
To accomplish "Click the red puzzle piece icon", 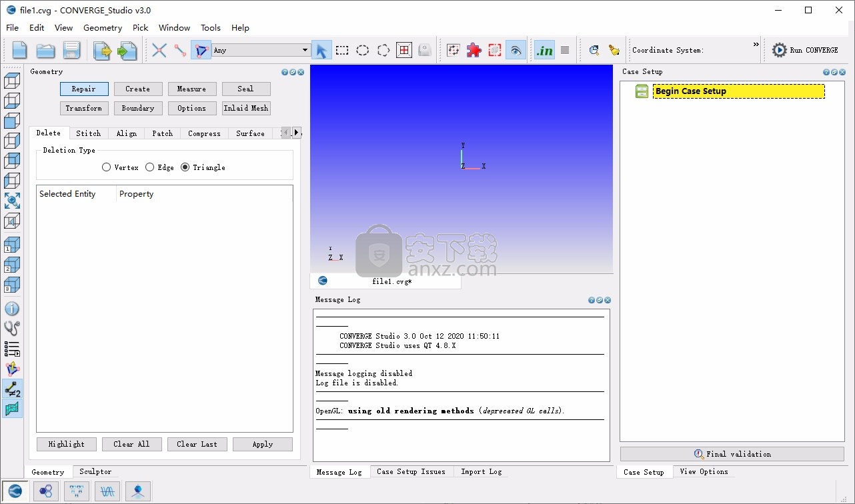I will tap(474, 50).
